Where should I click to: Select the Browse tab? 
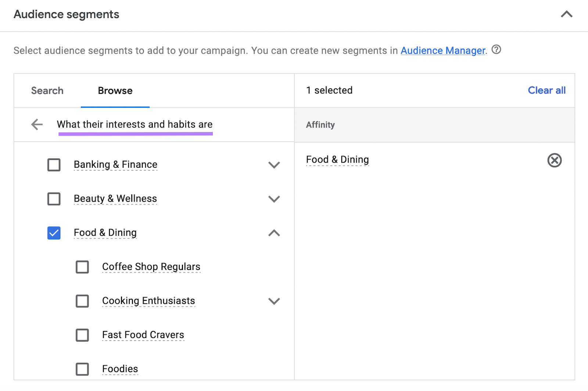[115, 90]
